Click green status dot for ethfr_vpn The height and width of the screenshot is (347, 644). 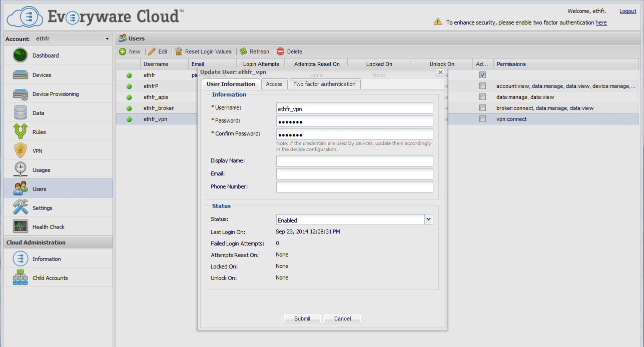(129, 119)
